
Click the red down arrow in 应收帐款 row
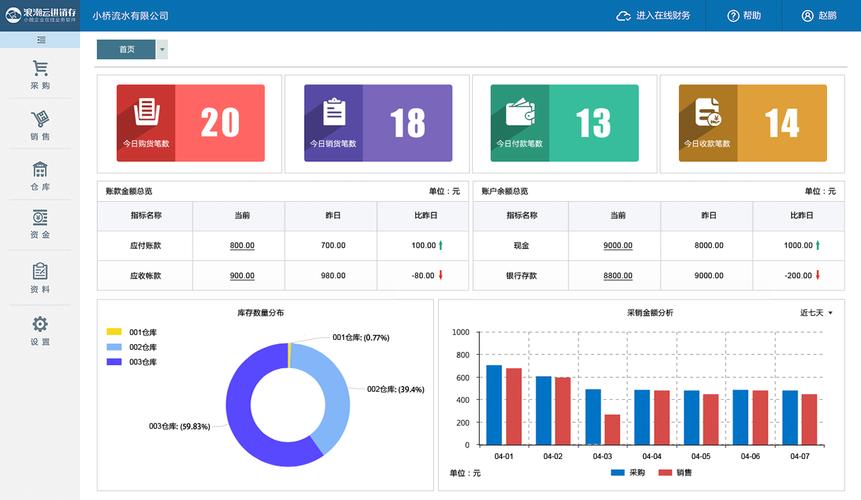[x=440, y=275]
